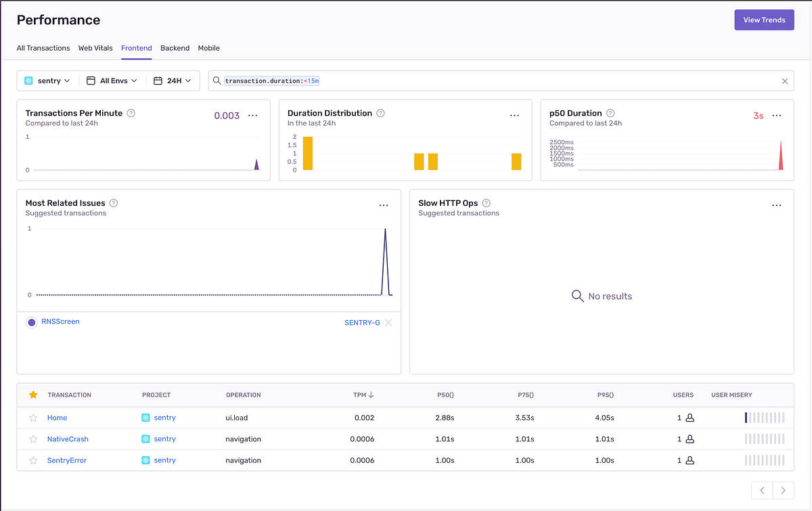812x511 pixels.
Task: Open the RNSScreen transaction link
Action: tap(60, 321)
